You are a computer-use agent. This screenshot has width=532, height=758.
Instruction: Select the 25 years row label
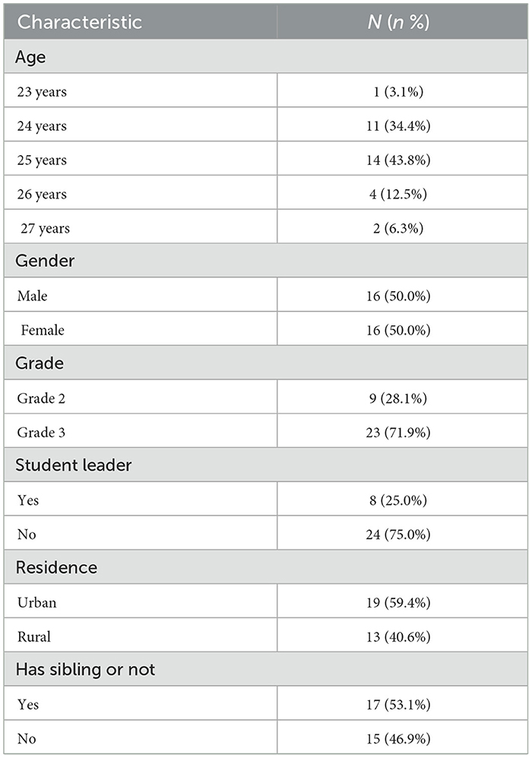(x=42, y=160)
